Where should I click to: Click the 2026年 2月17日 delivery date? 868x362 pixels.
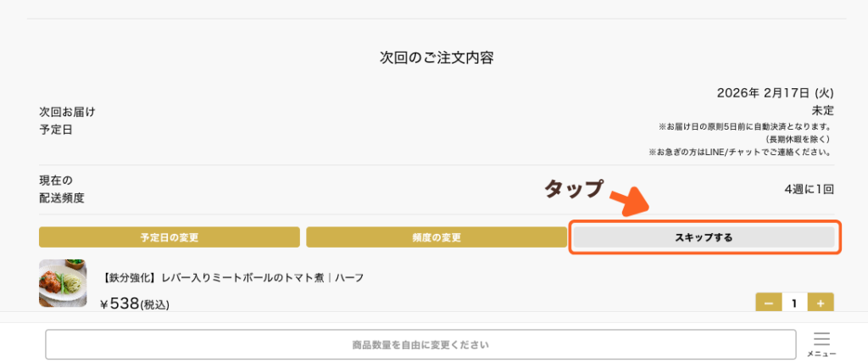click(775, 92)
